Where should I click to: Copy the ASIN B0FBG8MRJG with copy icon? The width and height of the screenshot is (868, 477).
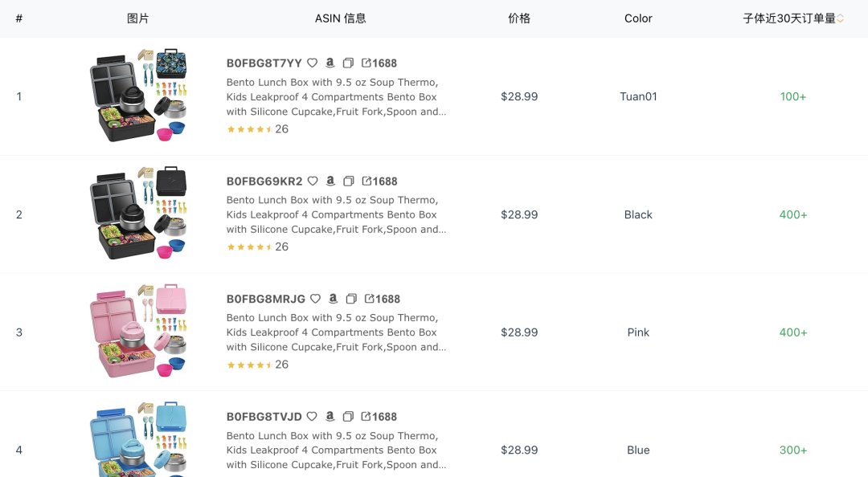pos(351,299)
